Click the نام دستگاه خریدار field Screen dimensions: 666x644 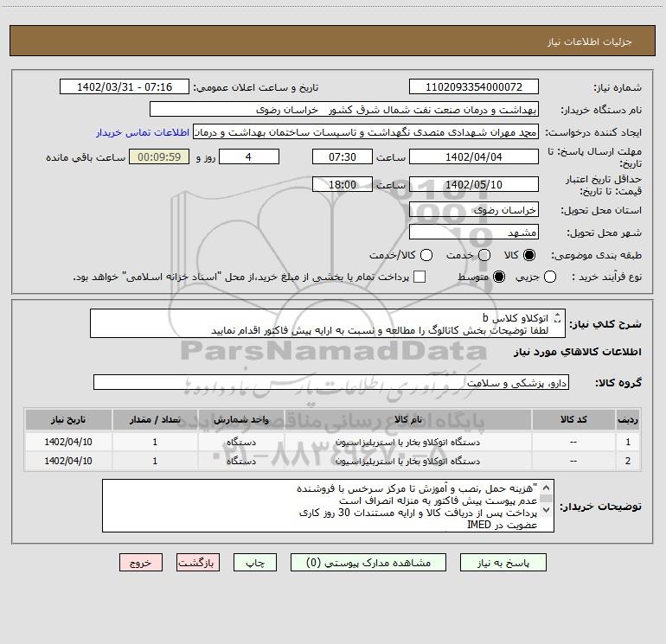(x=344, y=110)
